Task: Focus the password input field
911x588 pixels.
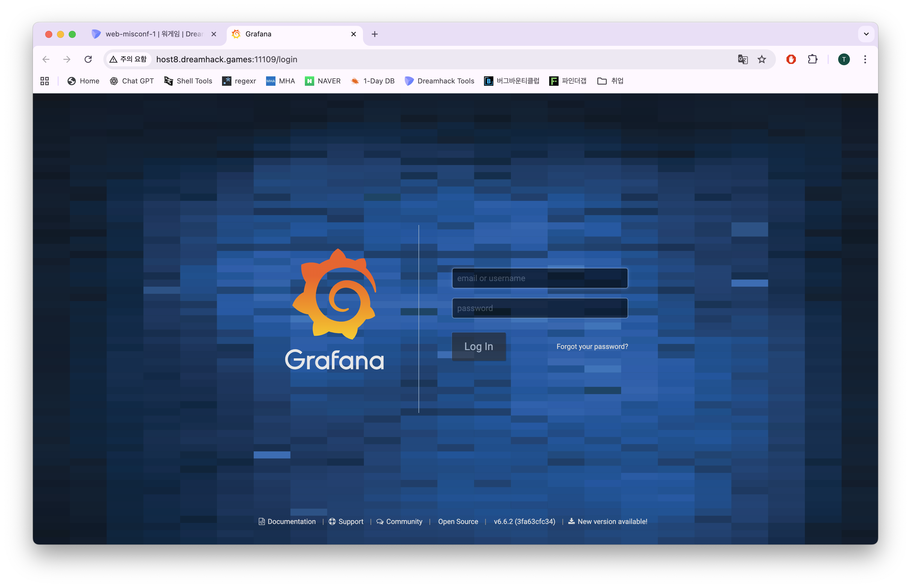Action: click(539, 308)
